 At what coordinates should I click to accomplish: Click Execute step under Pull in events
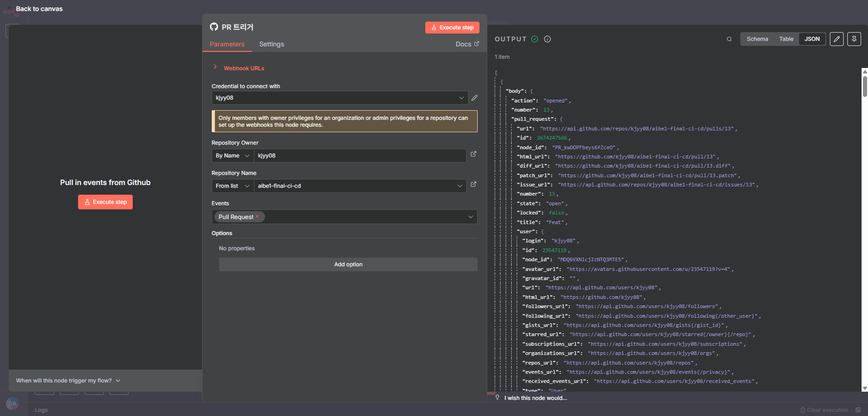pos(105,202)
